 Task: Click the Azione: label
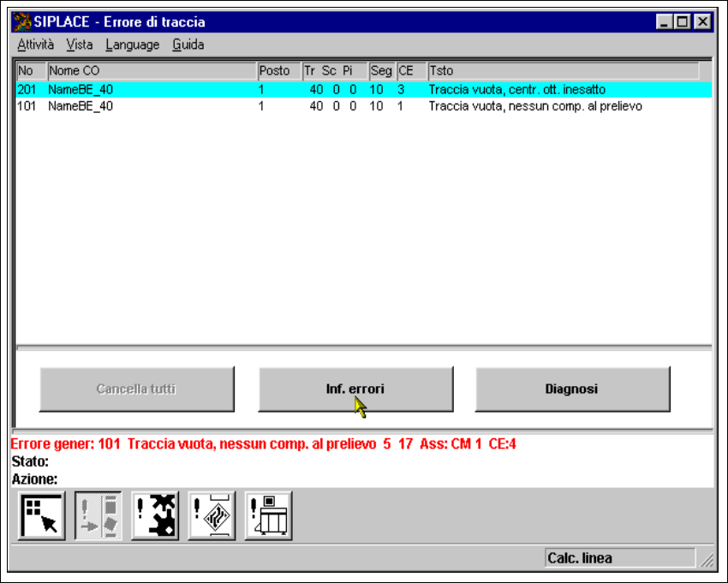pyautogui.click(x=34, y=479)
